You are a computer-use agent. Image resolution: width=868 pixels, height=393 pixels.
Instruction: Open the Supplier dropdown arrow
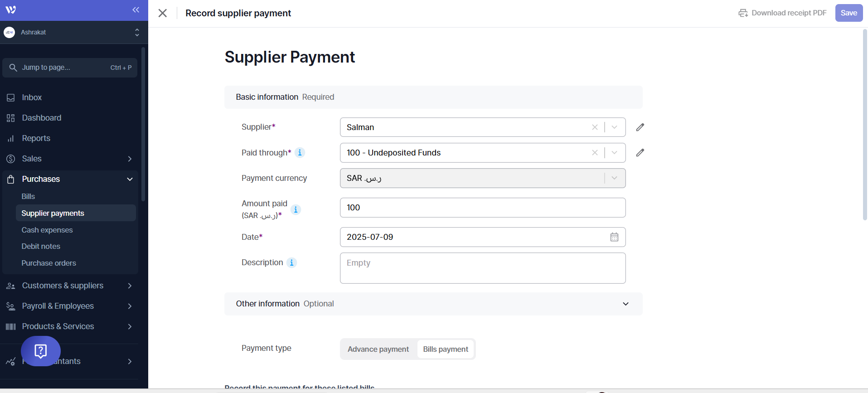click(x=614, y=127)
